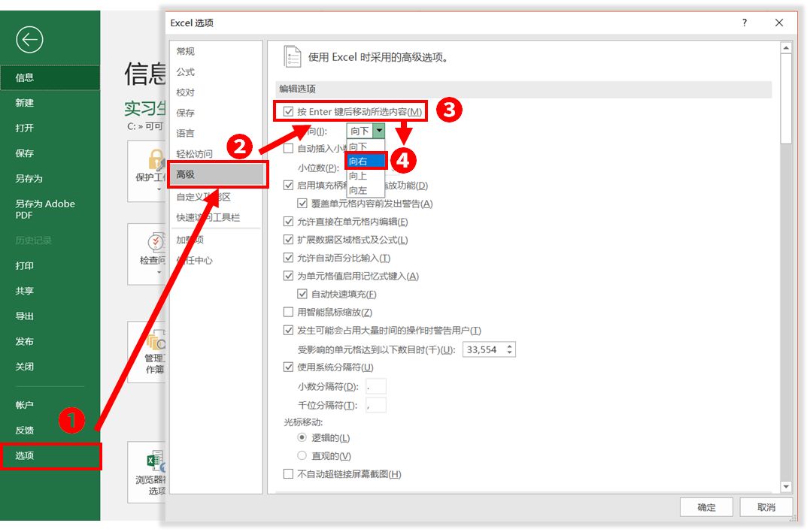Increase the 33,554 affected cells spinner

click(510, 346)
